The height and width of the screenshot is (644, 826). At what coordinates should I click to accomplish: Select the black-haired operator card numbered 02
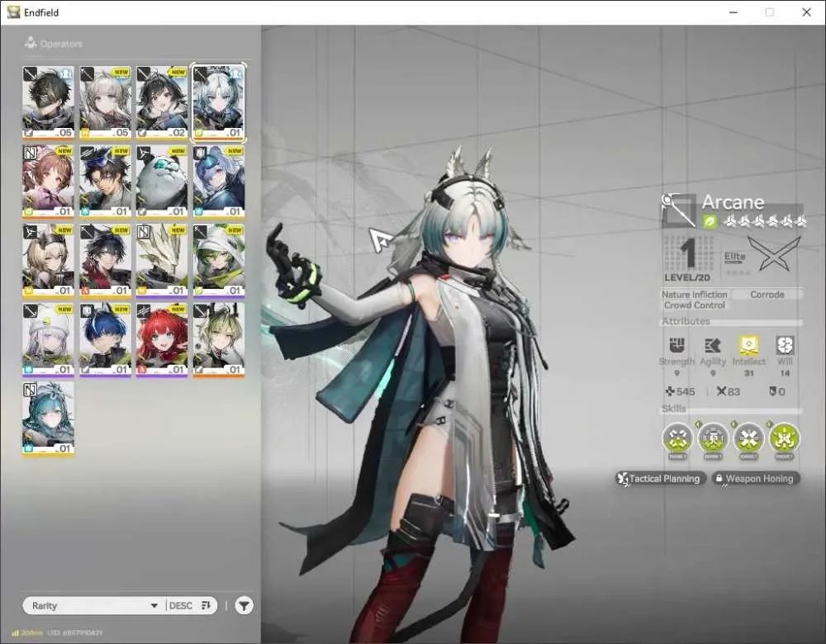pos(162,103)
